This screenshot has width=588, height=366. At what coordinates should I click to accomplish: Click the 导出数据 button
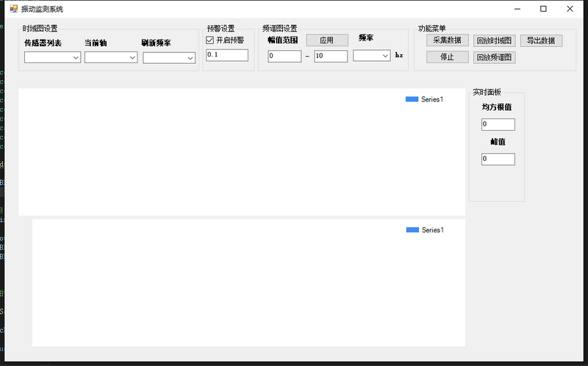pyautogui.click(x=541, y=40)
